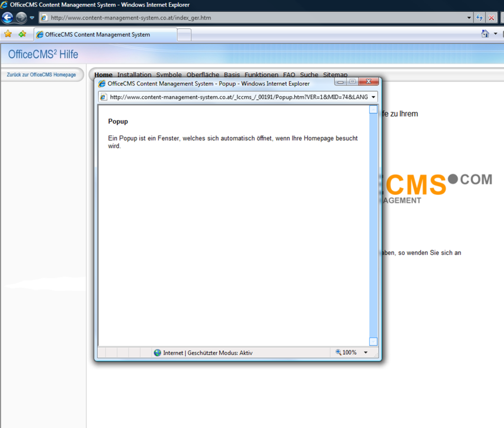504x428 pixels.
Task: Click popup scrollbar up arrow
Action: point(373,110)
